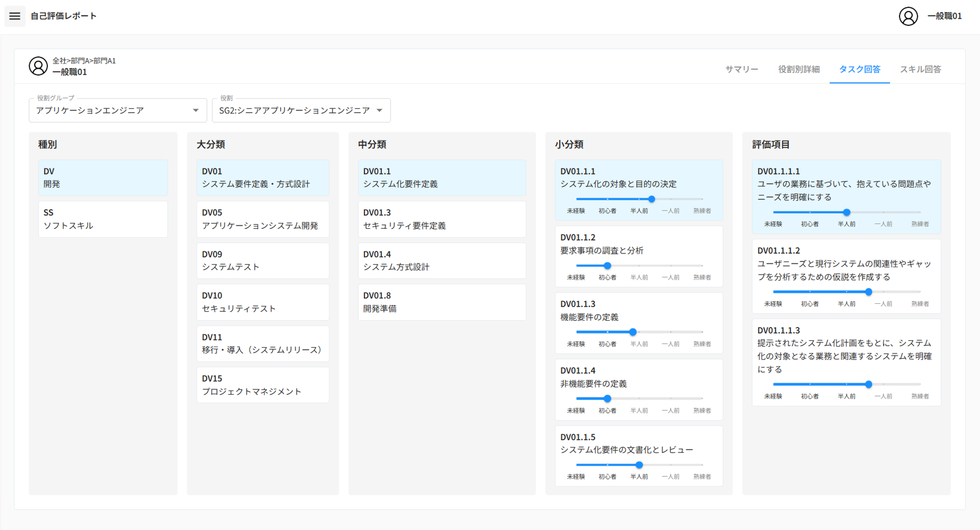
Task: Click 未経験 label under DV01.1.1.3 slider
Action: click(773, 396)
